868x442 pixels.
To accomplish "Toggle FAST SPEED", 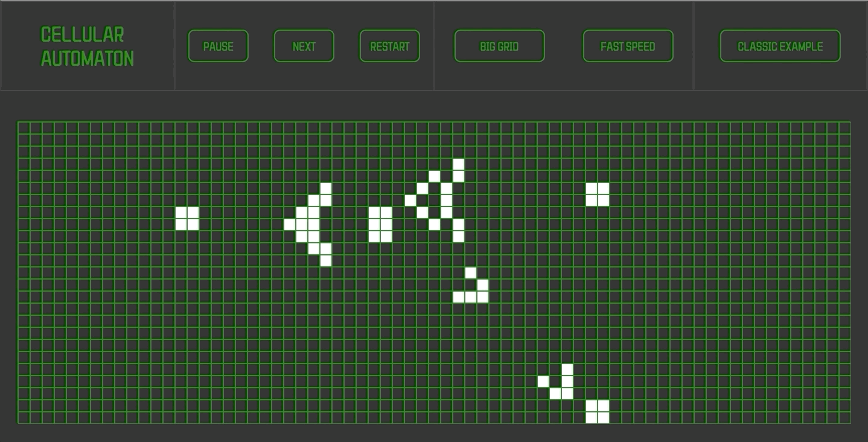I will (628, 46).
